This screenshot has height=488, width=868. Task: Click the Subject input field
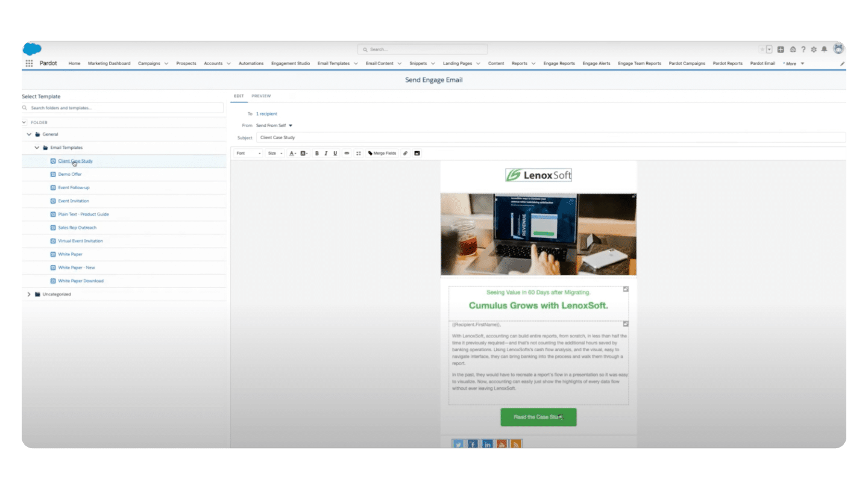(550, 137)
